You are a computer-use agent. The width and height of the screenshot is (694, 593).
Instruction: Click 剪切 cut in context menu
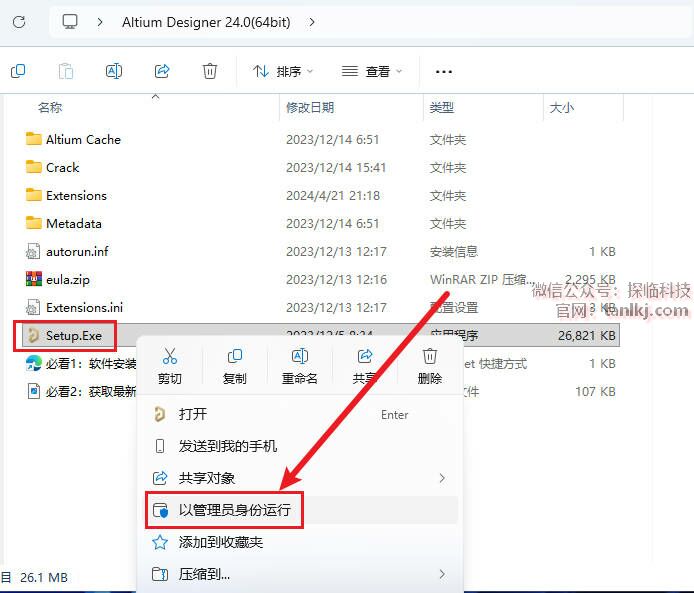click(170, 366)
